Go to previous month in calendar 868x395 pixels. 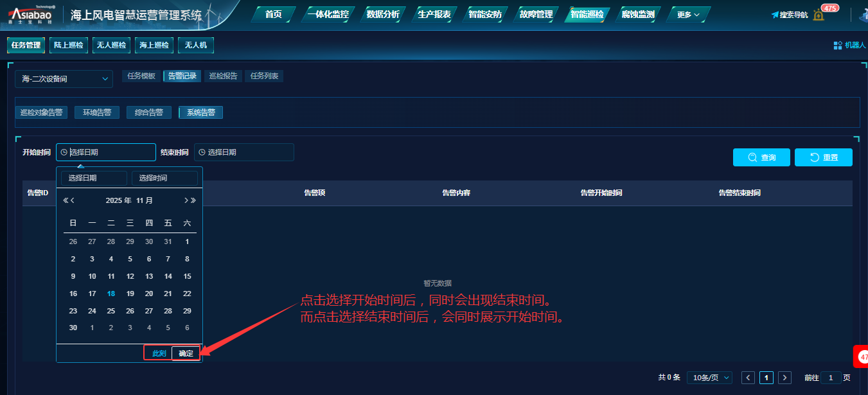[73, 200]
